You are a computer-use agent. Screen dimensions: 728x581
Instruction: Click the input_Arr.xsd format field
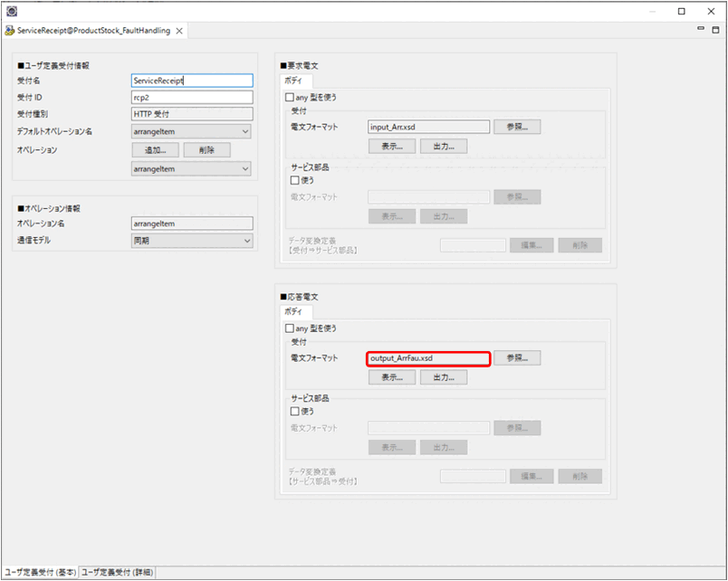pos(429,128)
